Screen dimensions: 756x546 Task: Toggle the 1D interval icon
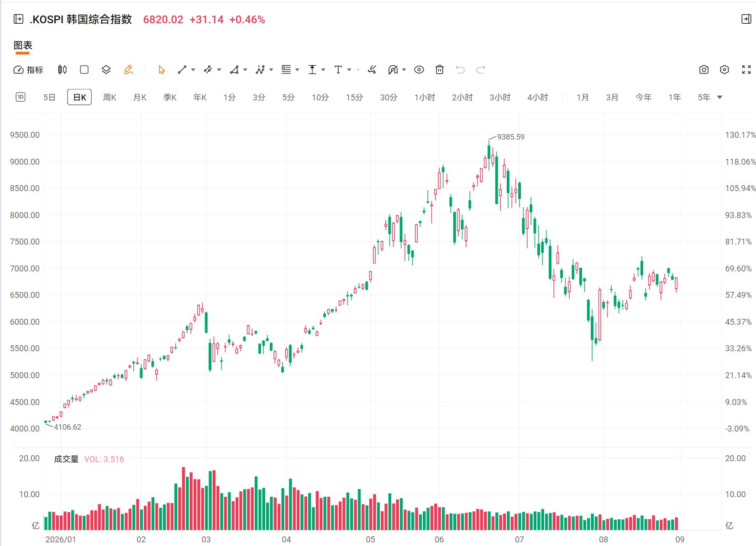point(21,97)
